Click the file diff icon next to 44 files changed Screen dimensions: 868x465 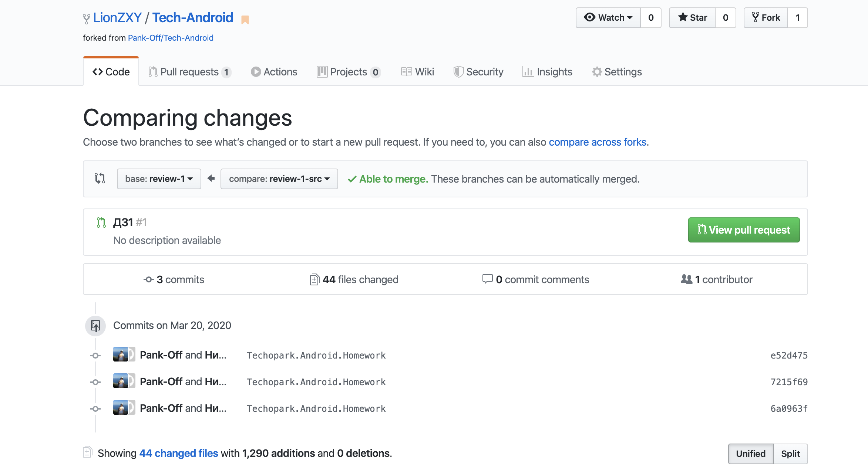(x=314, y=279)
